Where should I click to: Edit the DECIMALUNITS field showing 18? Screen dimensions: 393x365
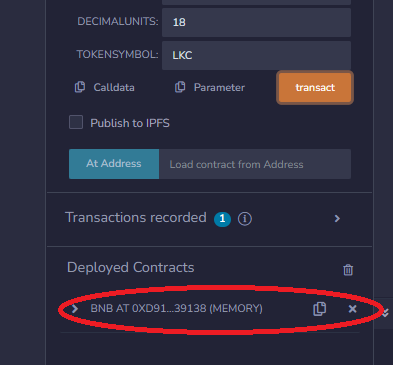click(256, 22)
